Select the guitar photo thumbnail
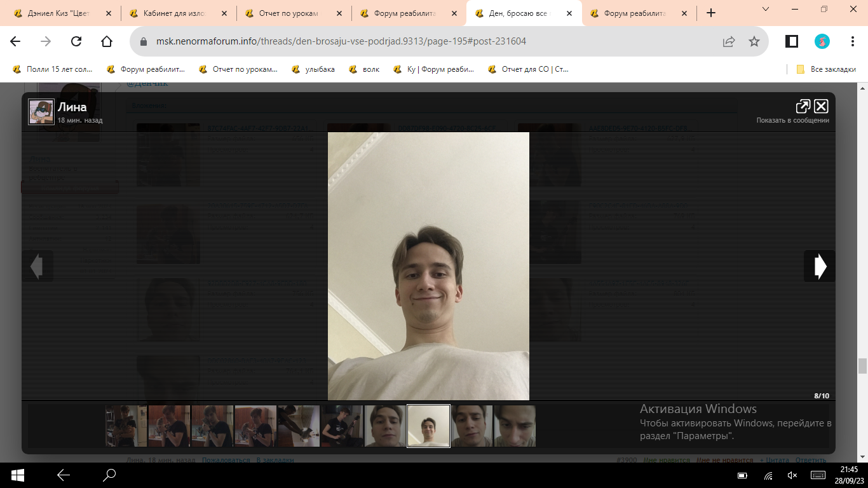This screenshot has height=488, width=868. click(x=342, y=426)
